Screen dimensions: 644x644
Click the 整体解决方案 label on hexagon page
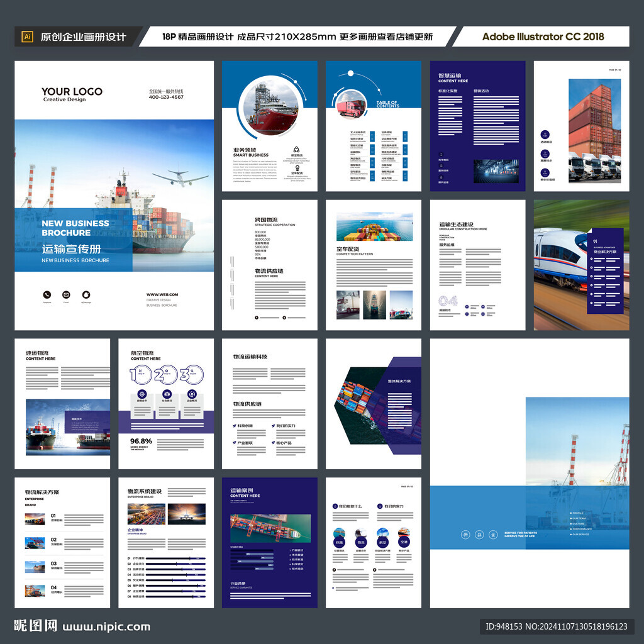point(399,381)
